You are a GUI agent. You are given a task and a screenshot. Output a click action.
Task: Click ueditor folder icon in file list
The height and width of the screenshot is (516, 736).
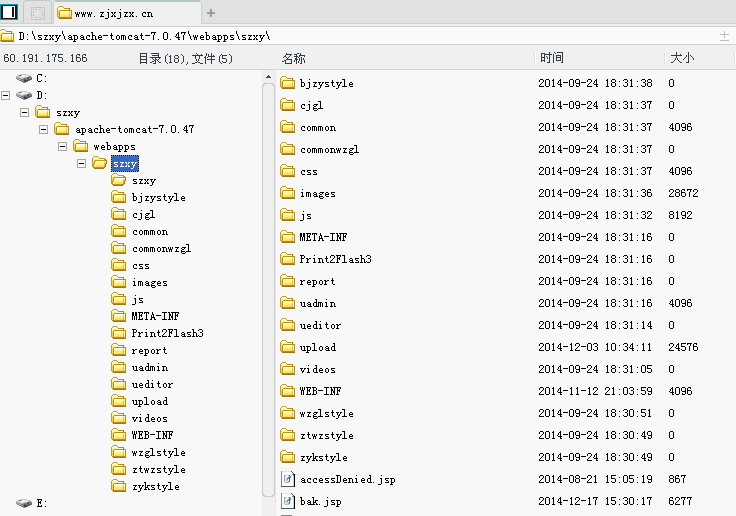pos(287,325)
